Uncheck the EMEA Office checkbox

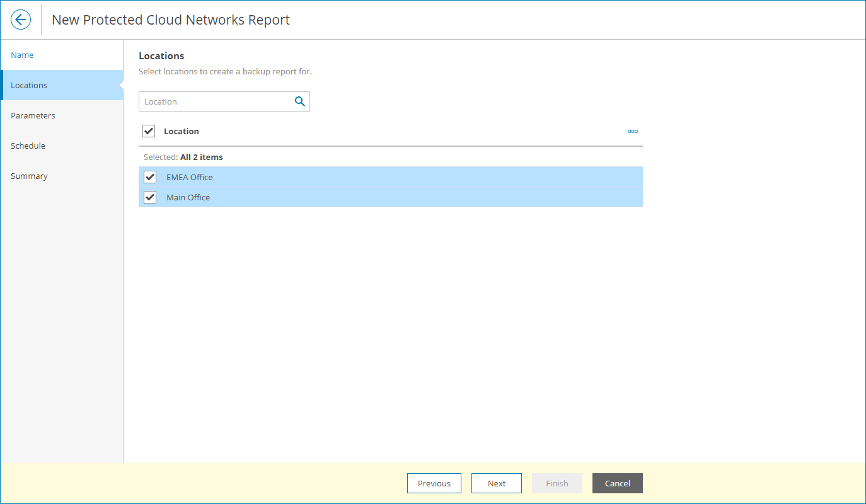(x=150, y=177)
